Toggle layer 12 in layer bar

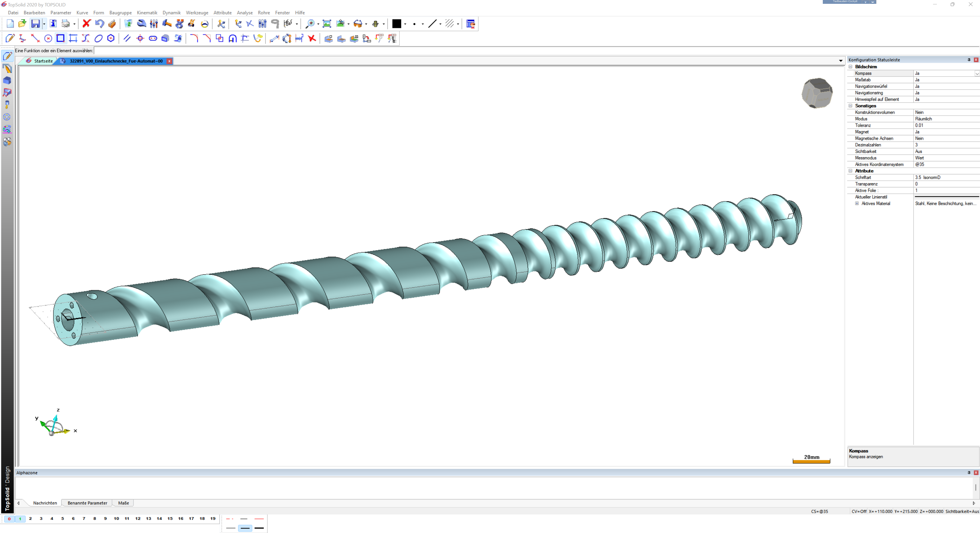(x=138, y=518)
